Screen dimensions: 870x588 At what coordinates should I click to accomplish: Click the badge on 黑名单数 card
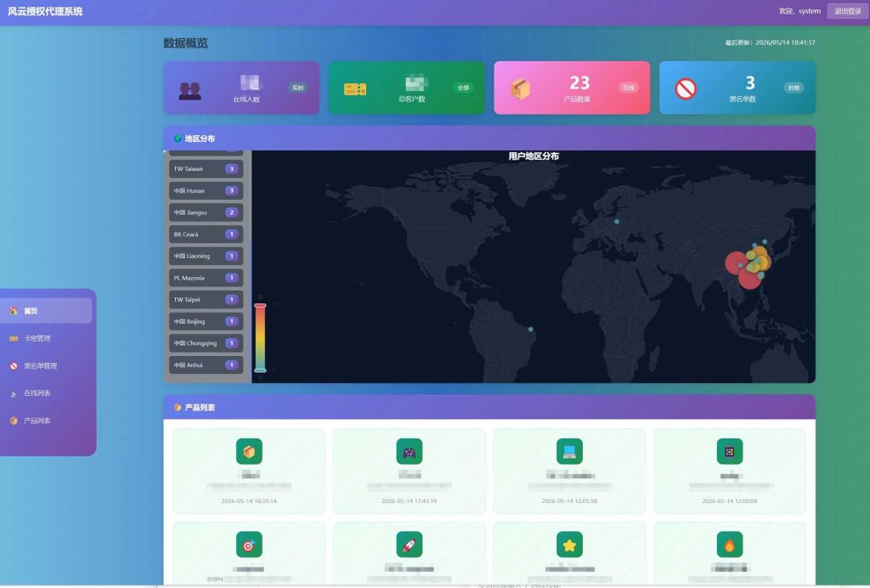[794, 88]
